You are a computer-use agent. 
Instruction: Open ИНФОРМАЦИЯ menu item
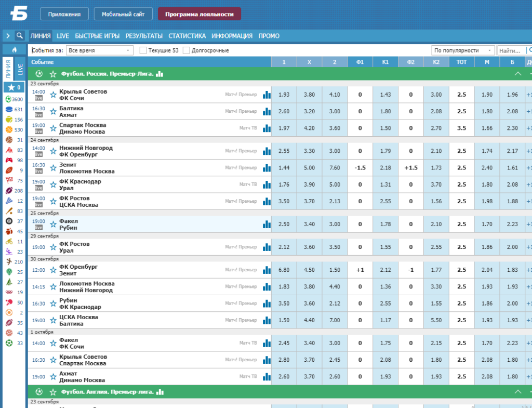(232, 36)
